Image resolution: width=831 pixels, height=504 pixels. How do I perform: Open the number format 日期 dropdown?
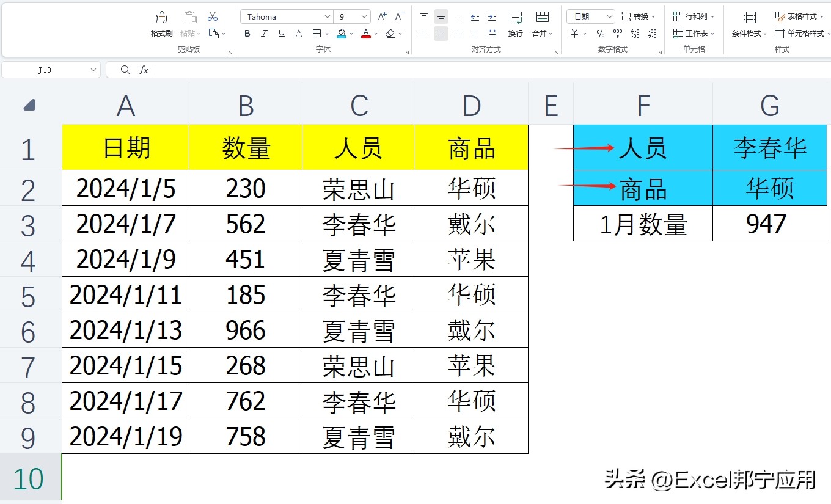pos(591,16)
